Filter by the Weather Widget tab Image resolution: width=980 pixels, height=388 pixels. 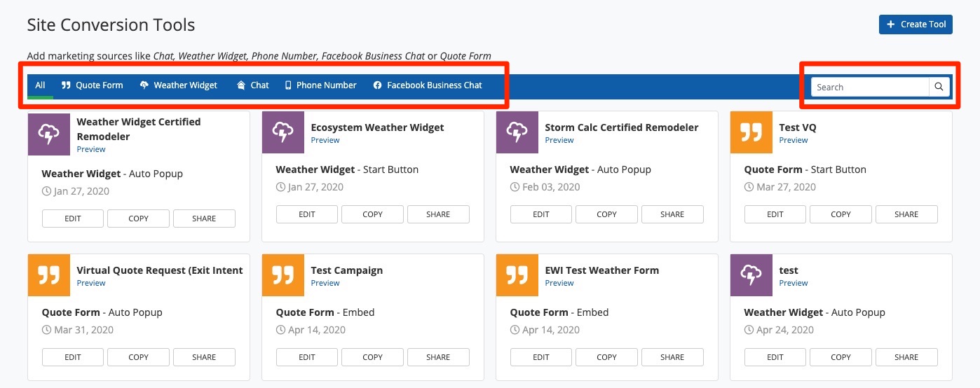coord(179,85)
